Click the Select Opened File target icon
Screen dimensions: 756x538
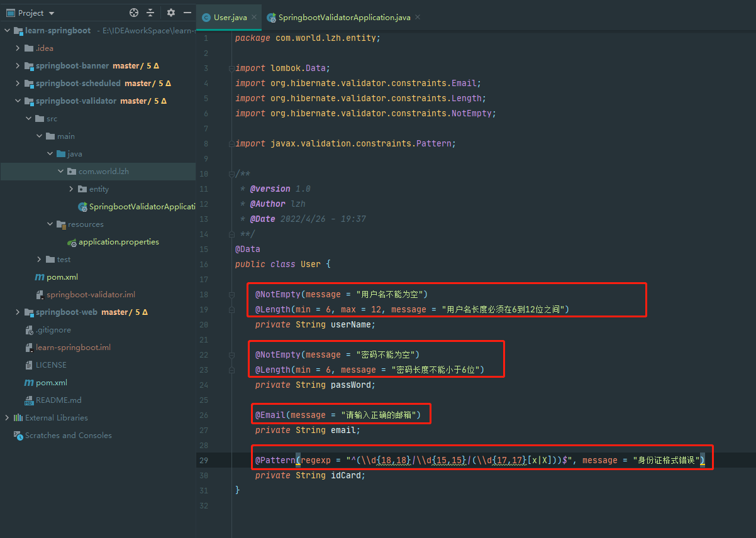tap(133, 13)
